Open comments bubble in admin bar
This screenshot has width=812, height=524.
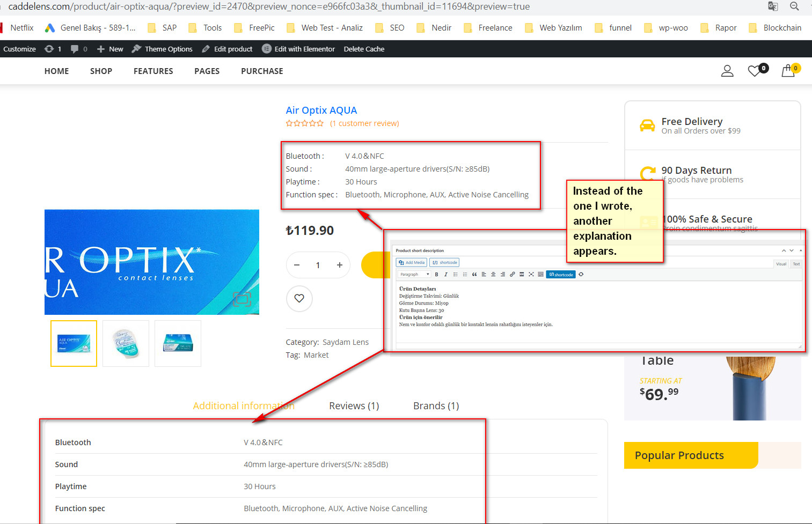[x=79, y=49]
